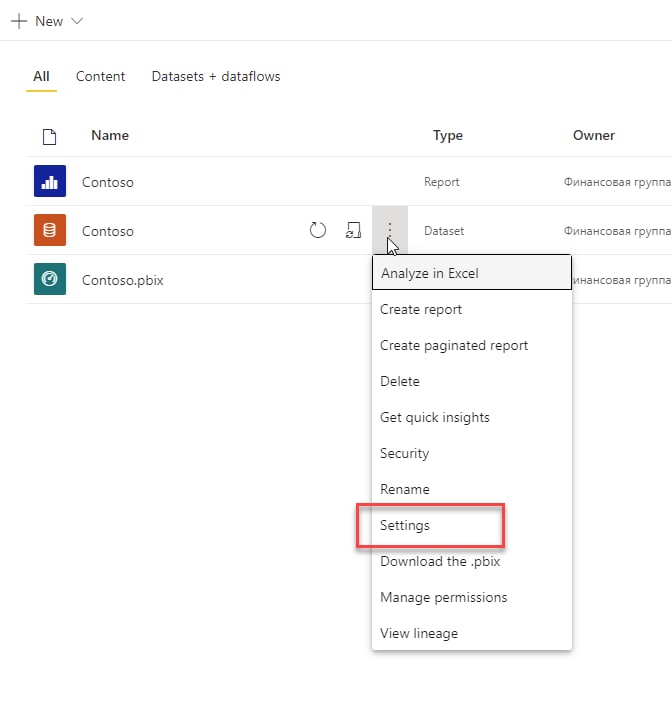Viewport: 672px width, 710px height.
Task: Open Security from the context menu
Action: coord(472,453)
